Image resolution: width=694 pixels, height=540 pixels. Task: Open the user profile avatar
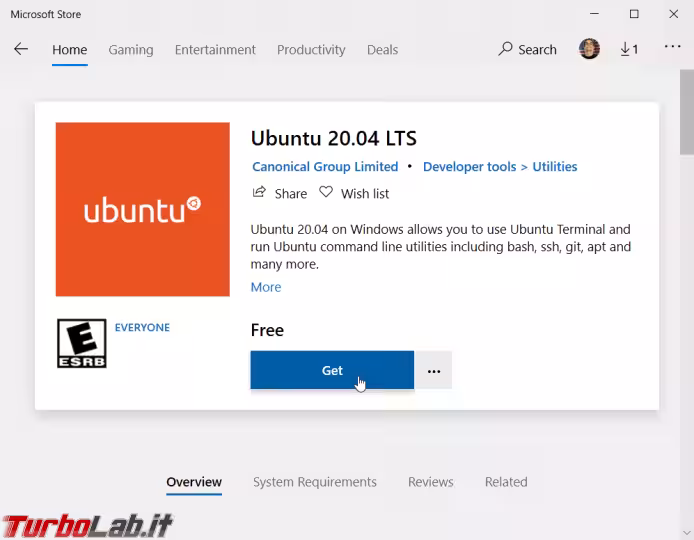(589, 49)
